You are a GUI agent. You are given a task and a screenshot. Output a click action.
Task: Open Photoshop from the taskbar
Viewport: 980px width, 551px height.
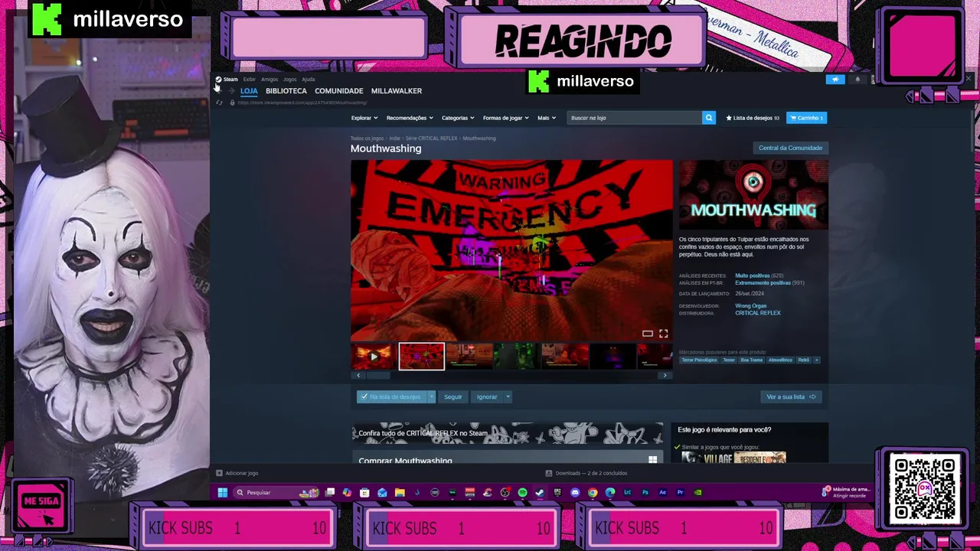pos(645,492)
